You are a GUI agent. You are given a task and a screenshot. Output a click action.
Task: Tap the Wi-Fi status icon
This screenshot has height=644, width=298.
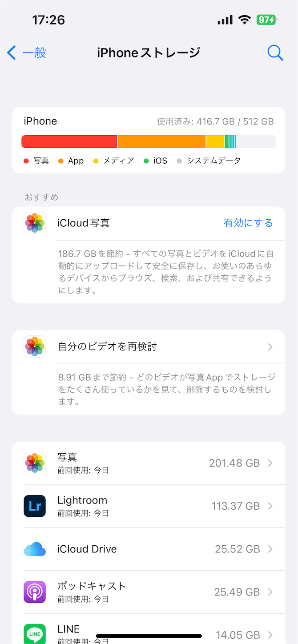tap(244, 20)
